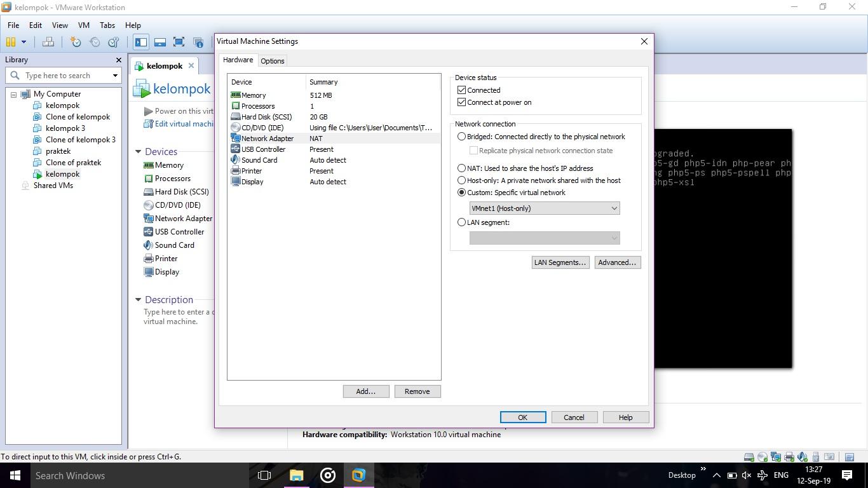Enter Full Screen mode toolbar icon
The image size is (868, 488).
tap(179, 42)
